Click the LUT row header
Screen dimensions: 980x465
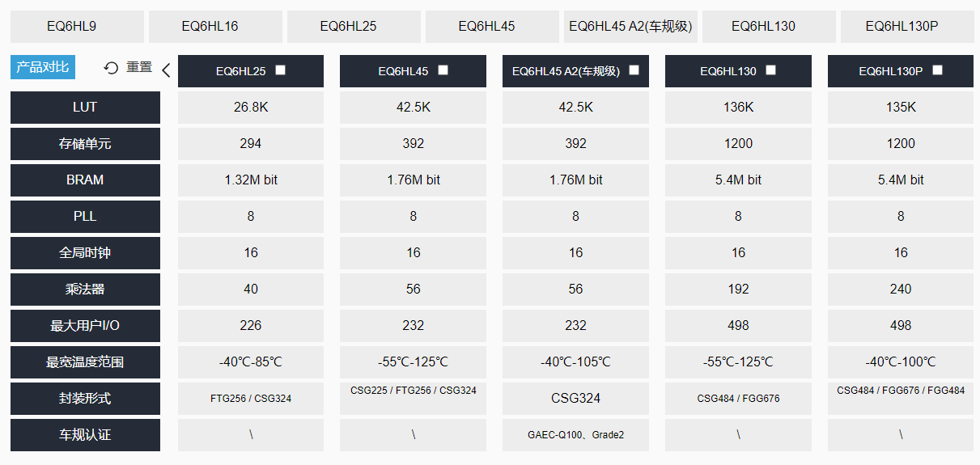click(x=85, y=108)
